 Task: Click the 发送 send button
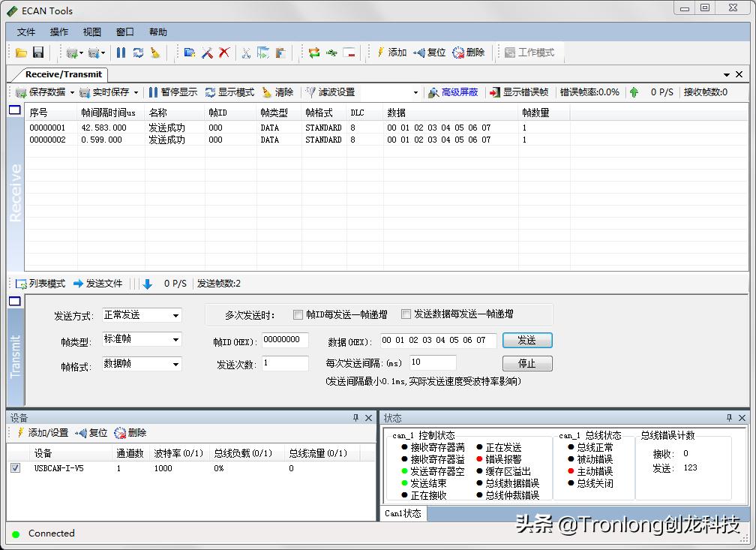click(x=527, y=340)
